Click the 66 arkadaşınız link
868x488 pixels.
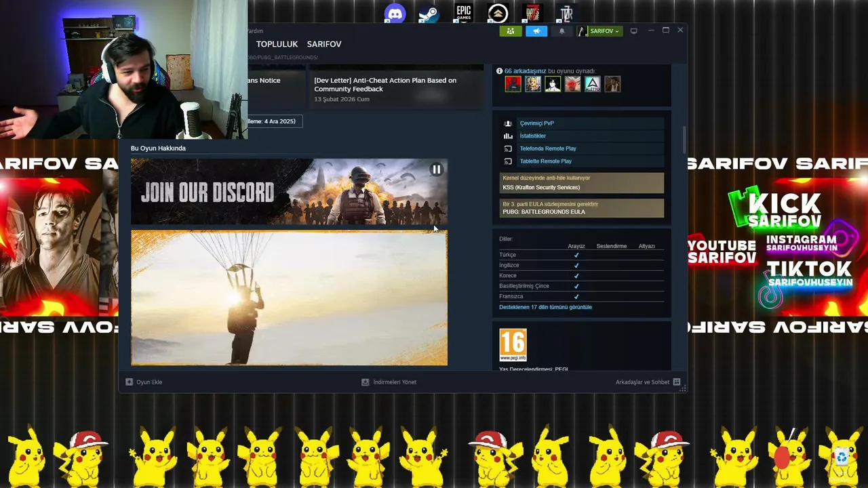[526, 71]
